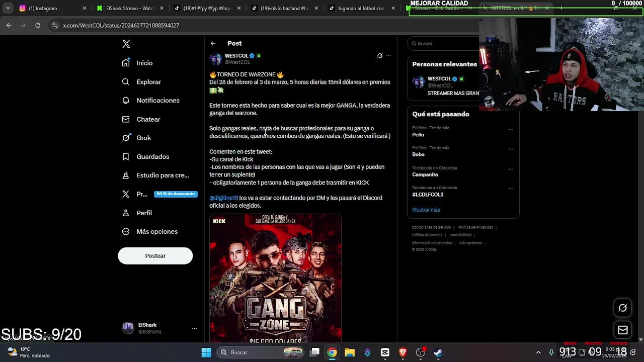Image resolution: width=644 pixels, height=362 pixels.
Task: Open the Campanita trending topic
Action: [x=425, y=174]
